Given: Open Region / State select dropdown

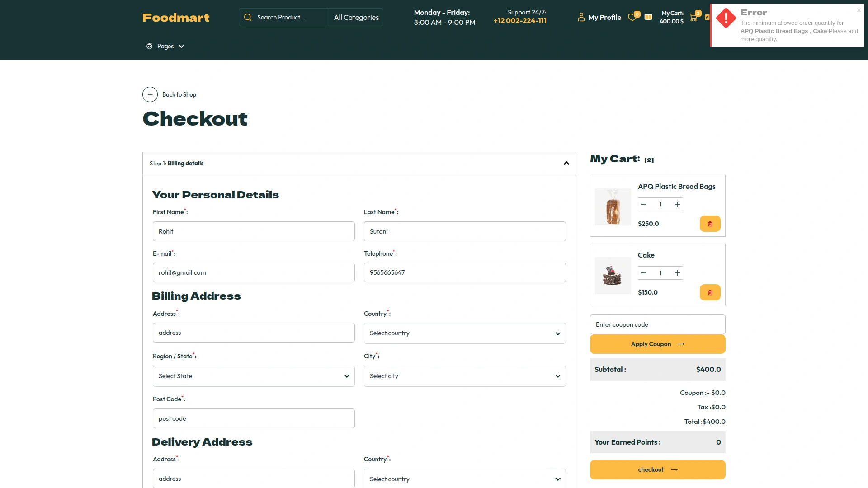Looking at the screenshot, I should 253,376.
